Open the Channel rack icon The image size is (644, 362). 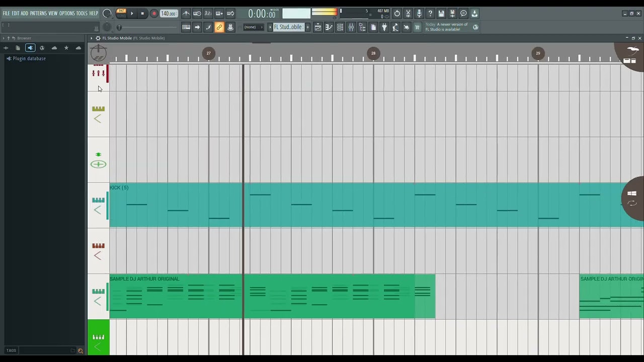coord(340,27)
